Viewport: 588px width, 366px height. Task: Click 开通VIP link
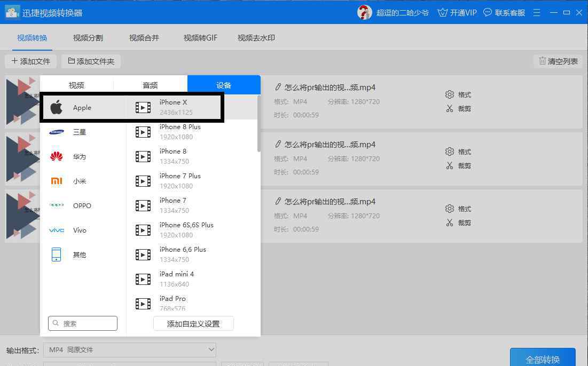click(457, 13)
